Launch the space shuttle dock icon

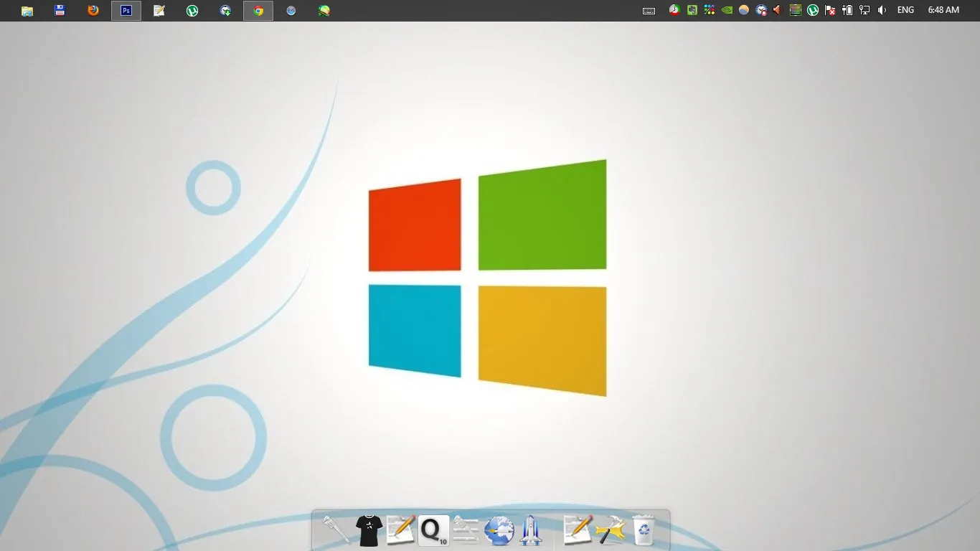(531, 530)
